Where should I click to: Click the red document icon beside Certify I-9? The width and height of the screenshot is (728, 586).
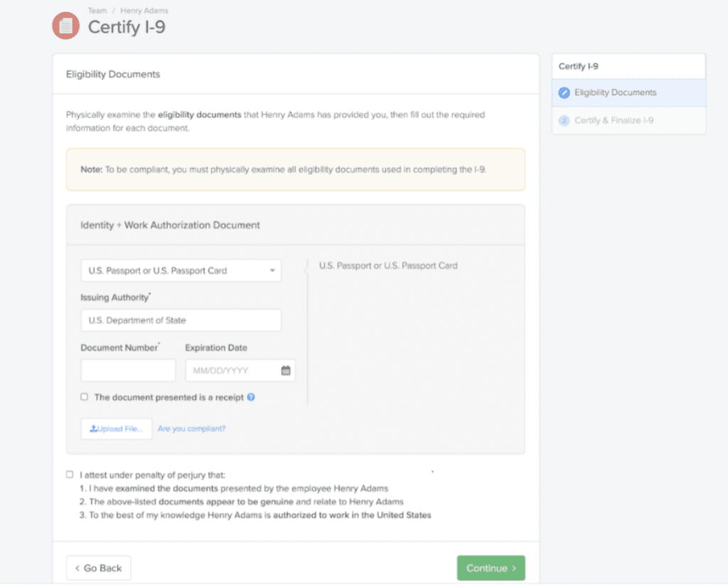(65, 26)
